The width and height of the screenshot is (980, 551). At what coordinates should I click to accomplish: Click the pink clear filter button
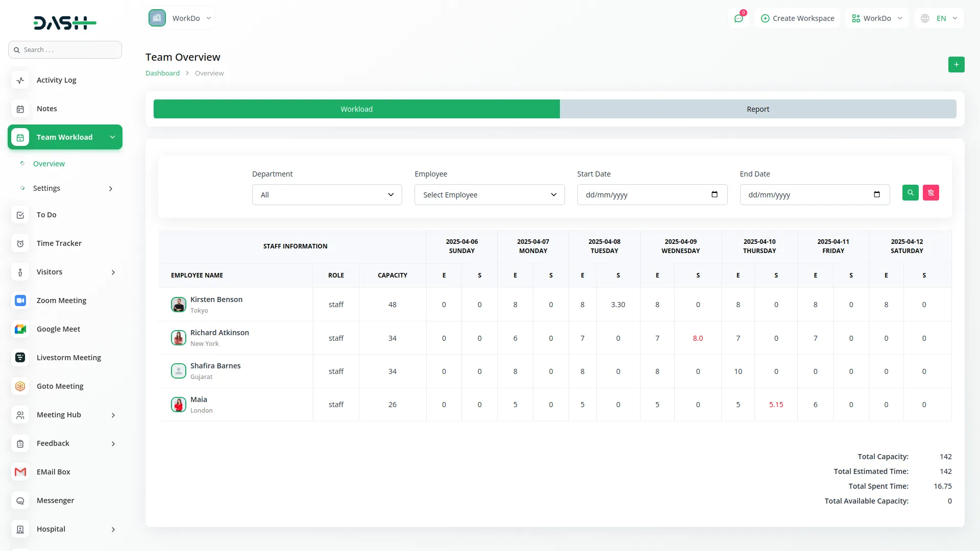931,192
